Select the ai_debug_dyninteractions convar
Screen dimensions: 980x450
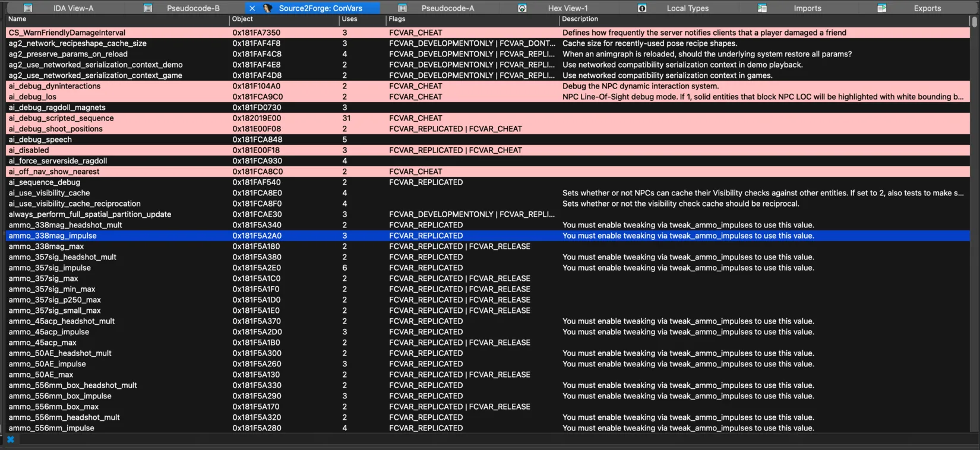click(488, 86)
